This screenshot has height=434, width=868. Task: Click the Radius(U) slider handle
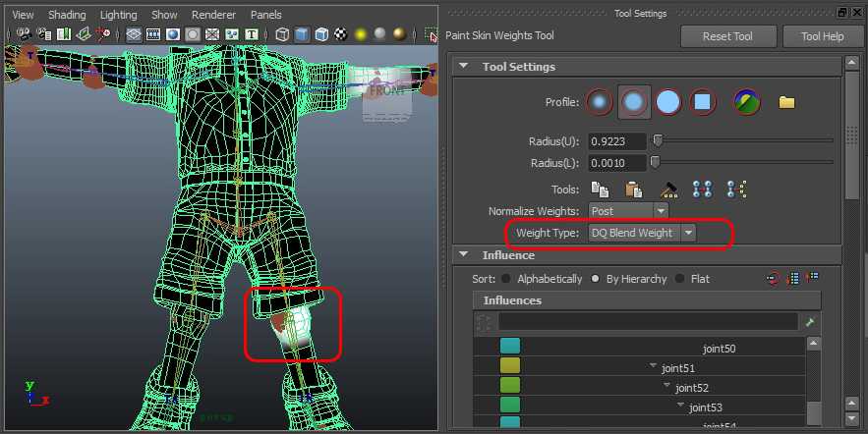point(658,141)
